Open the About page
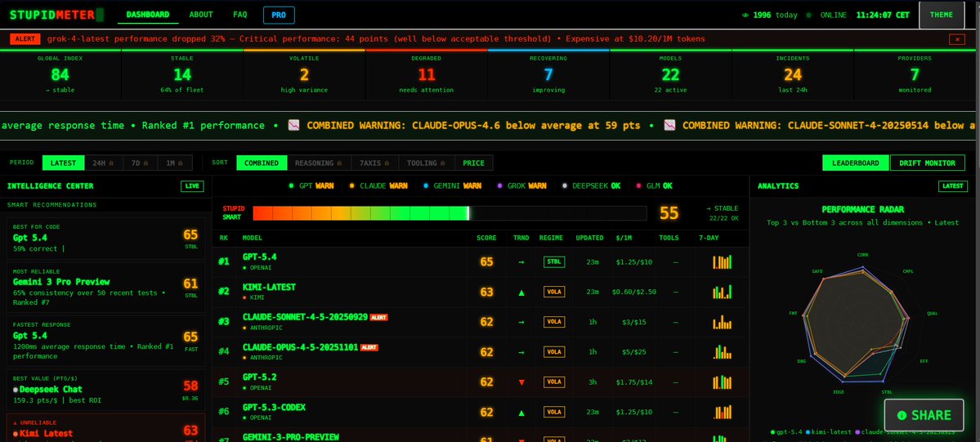This screenshot has width=980, height=442. [x=200, y=15]
